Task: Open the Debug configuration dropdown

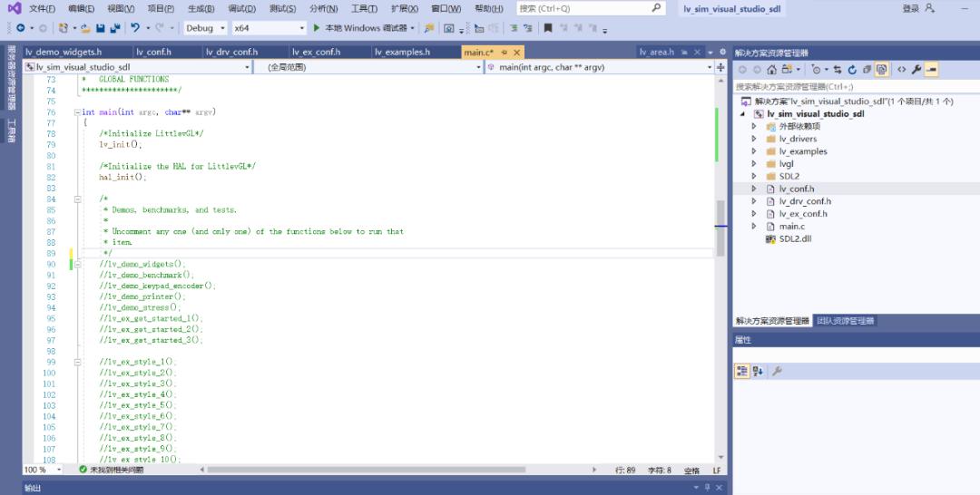Action: click(205, 28)
